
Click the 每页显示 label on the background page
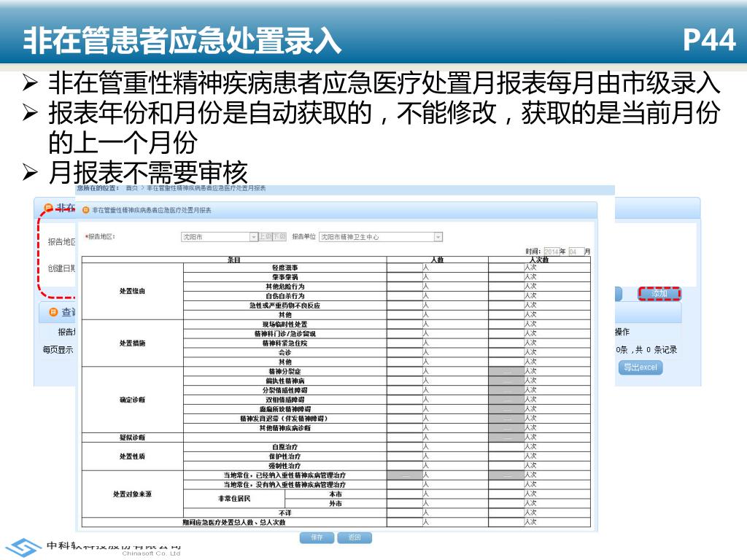pos(58,349)
